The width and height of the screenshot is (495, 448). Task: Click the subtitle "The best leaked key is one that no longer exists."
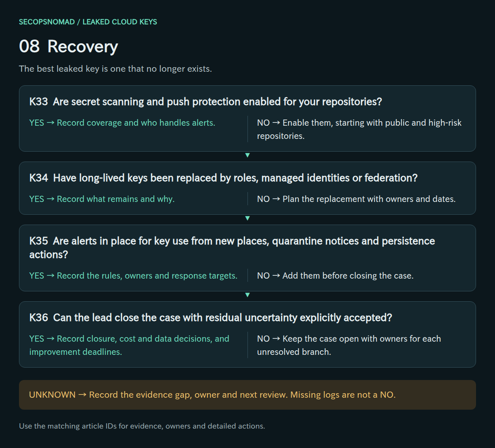tap(115, 69)
